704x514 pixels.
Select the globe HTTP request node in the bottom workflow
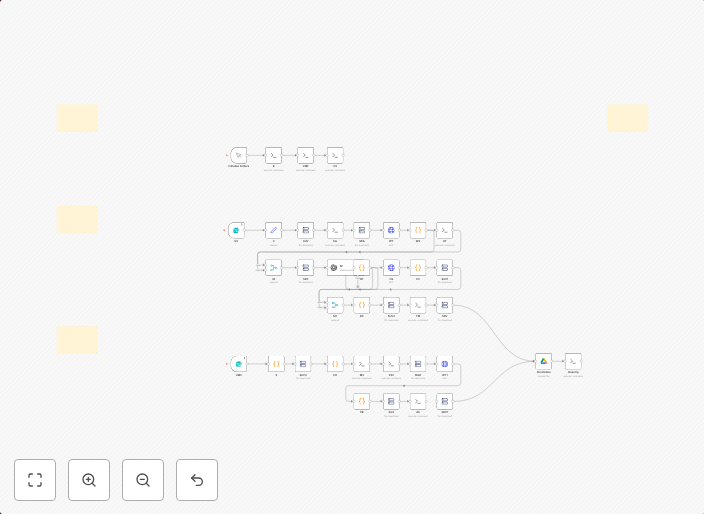pos(444,364)
